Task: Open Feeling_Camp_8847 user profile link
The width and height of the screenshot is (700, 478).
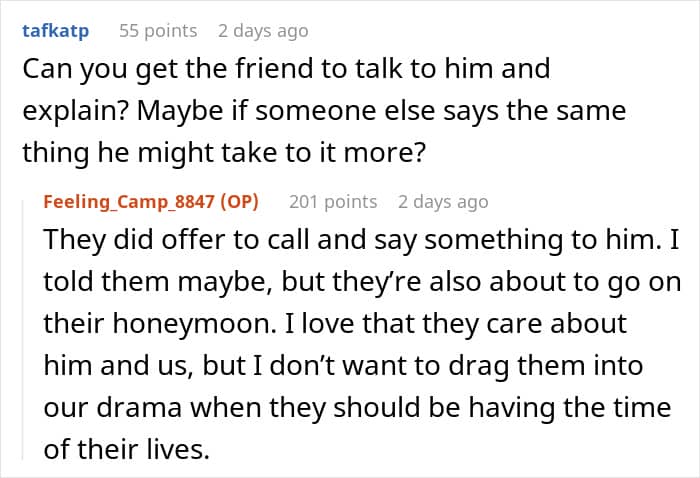Action: (129, 202)
